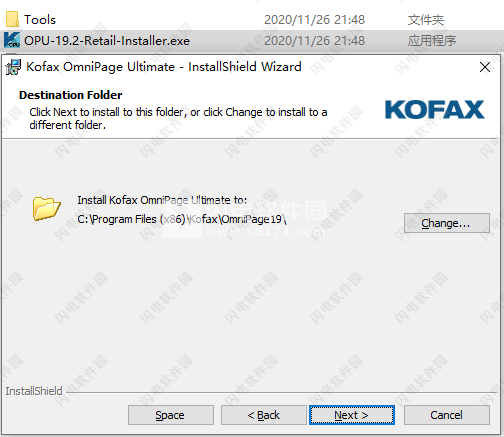The image size is (504, 437).
Task: Close the InstallShield Wizard dialog
Action: (x=485, y=67)
